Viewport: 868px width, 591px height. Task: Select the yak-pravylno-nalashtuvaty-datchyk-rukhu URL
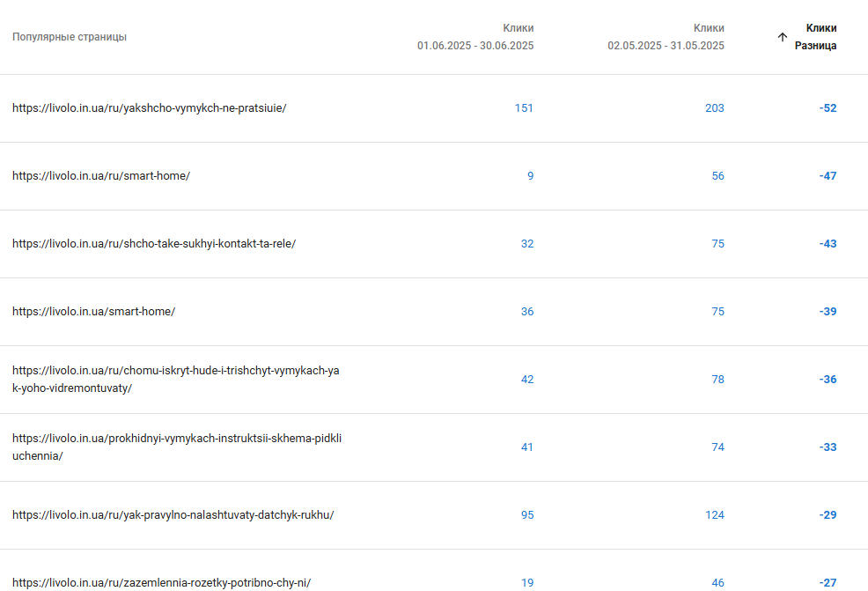(x=173, y=515)
